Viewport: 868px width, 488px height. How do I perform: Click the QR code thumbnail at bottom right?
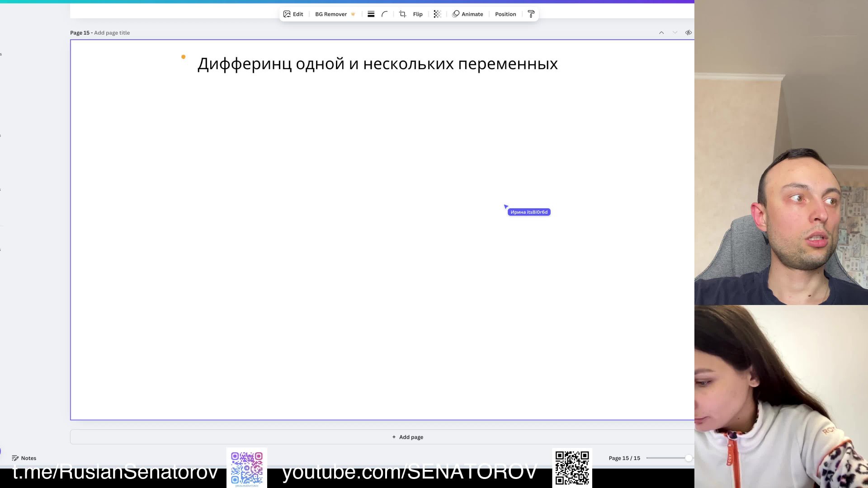point(572,468)
